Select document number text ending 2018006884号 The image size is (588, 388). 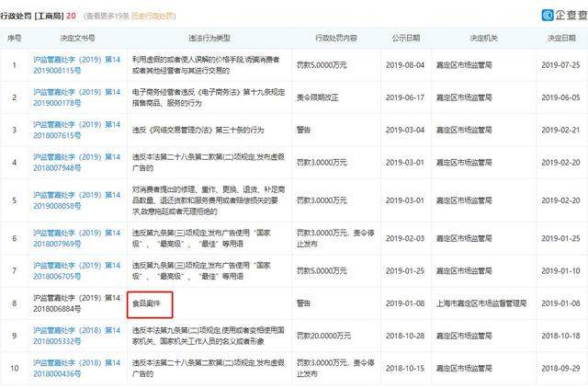point(76,303)
